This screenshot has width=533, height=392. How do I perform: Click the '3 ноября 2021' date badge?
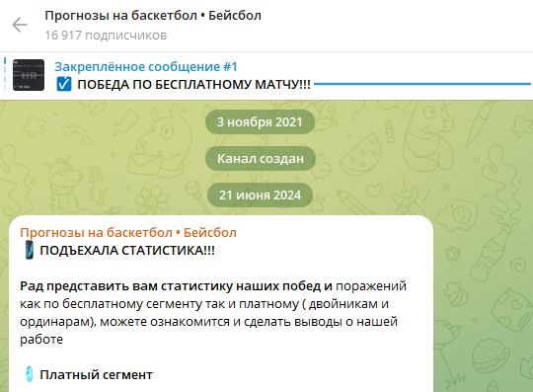260,121
